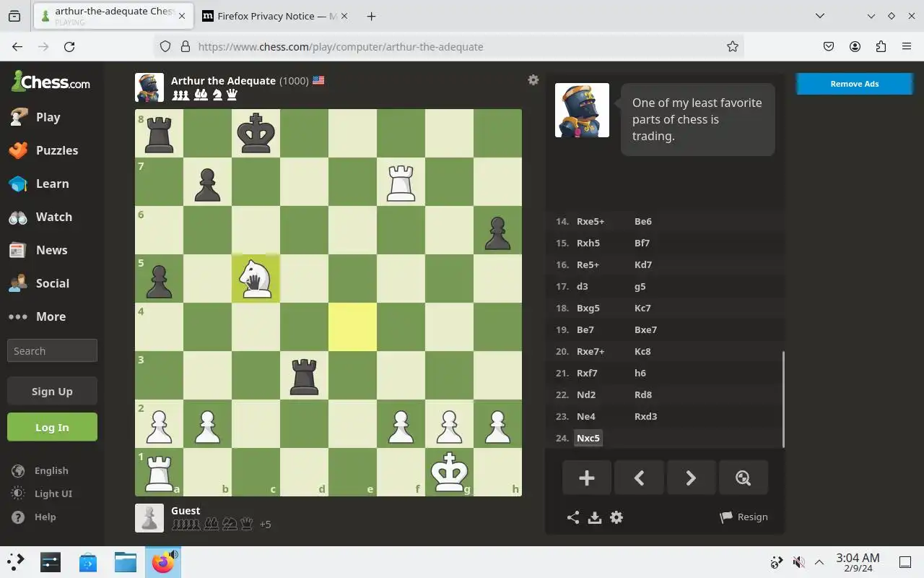Click the download PGN icon
Viewport: 924px width, 578px height.
tap(595, 517)
